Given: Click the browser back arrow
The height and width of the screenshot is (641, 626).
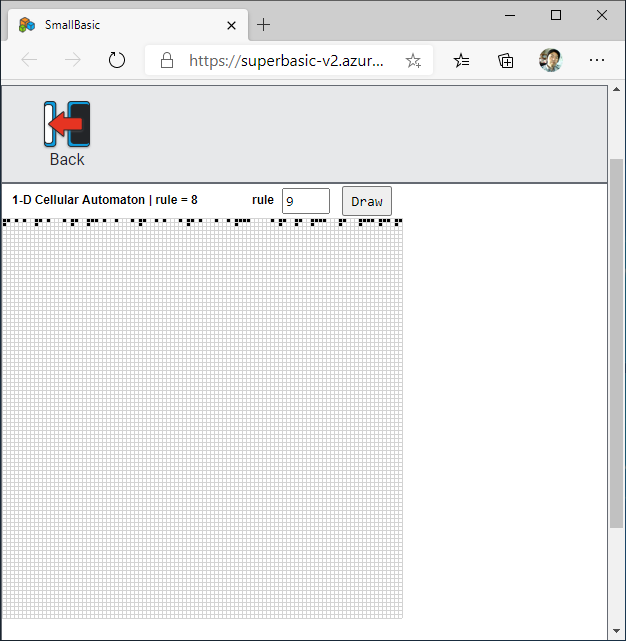Looking at the screenshot, I should [29, 61].
